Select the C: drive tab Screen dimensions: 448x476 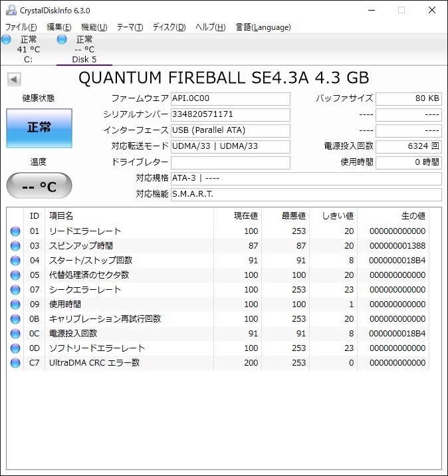tap(28, 49)
